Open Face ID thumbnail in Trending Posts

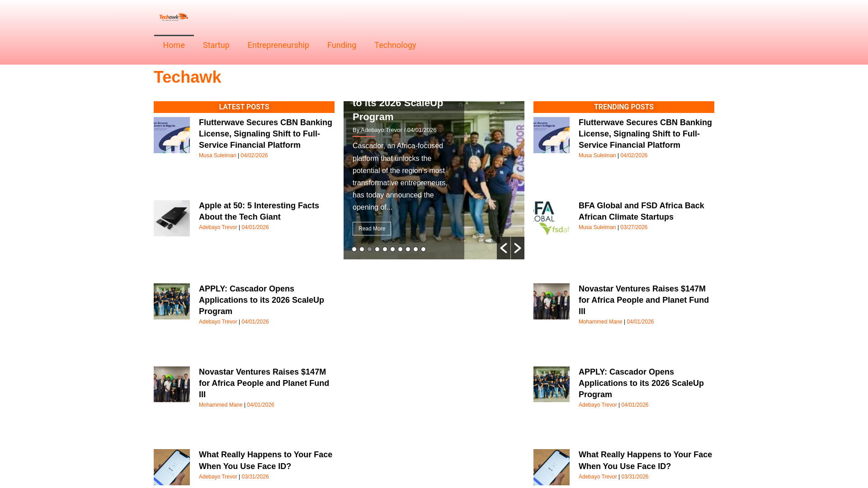coord(552,467)
